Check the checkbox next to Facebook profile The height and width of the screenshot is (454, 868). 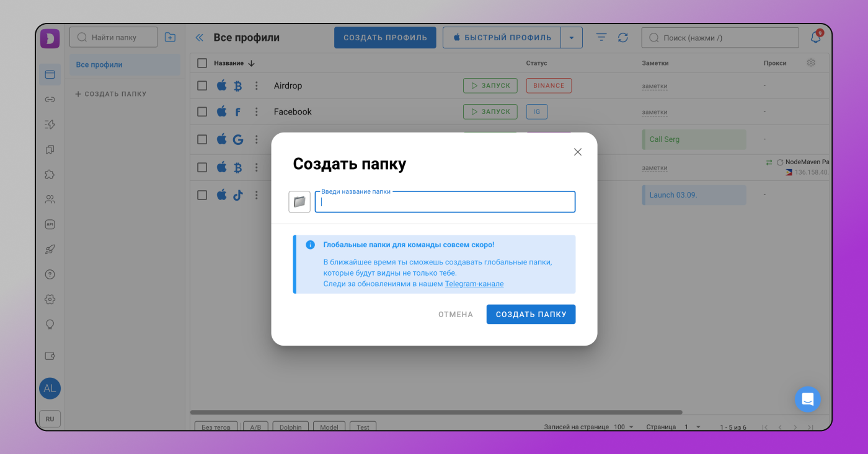[x=201, y=111]
